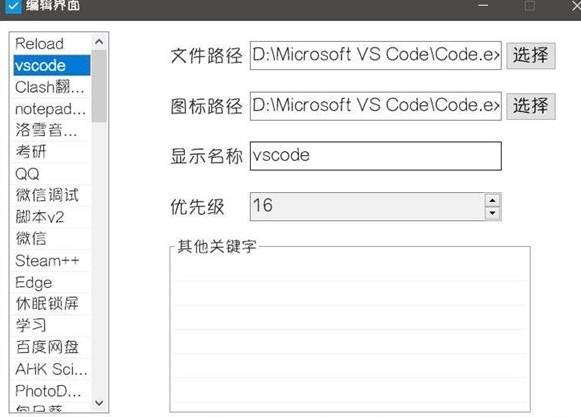Image resolution: width=581 pixels, height=417 pixels.
Task: Decrease priority with the down spinner arrow
Action: (492, 213)
